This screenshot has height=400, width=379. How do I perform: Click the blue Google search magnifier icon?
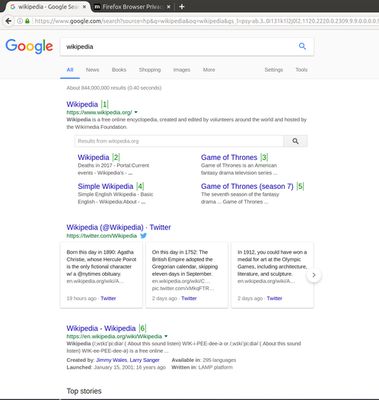coord(302,46)
